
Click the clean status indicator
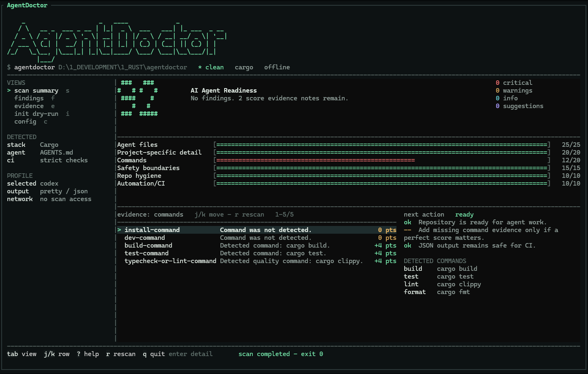(x=211, y=67)
